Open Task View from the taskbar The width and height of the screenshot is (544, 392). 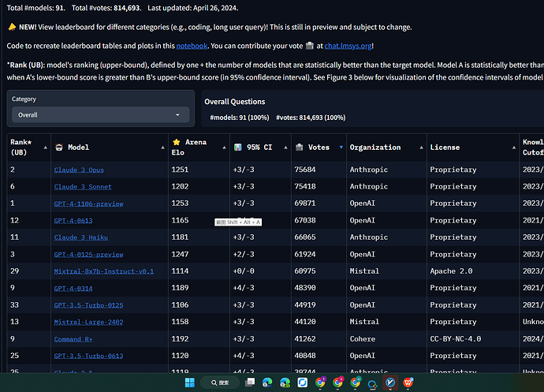[x=250, y=383]
